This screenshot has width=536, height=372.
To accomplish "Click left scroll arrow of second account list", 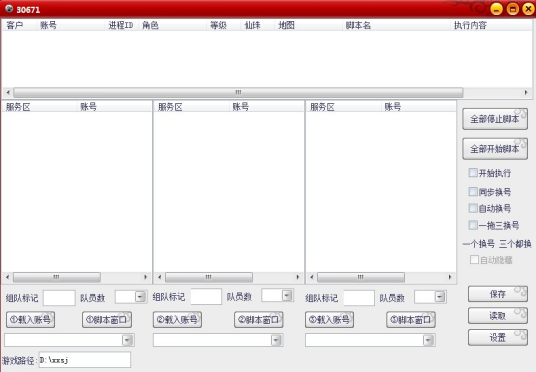I will click(x=160, y=277).
